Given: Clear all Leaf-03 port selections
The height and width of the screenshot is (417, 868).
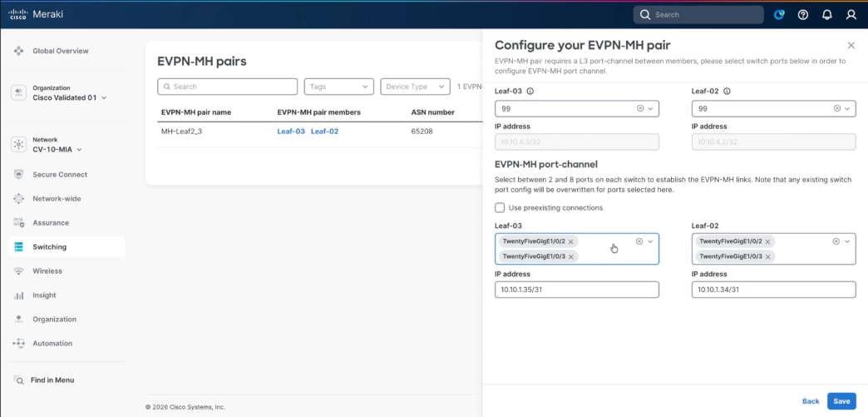Looking at the screenshot, I should coord(639,241).
